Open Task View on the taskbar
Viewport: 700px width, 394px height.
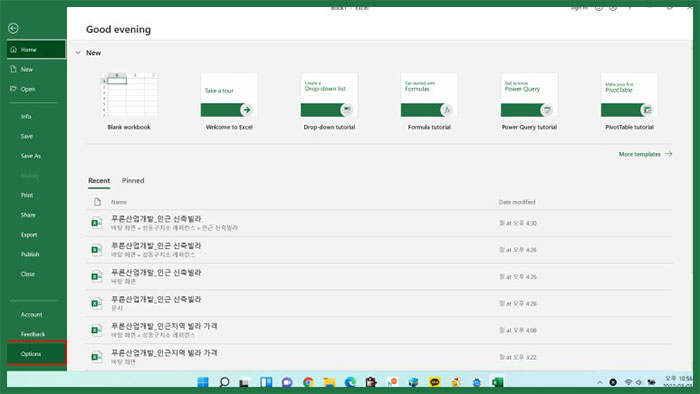pyautogui.click(x=245, y=382)
